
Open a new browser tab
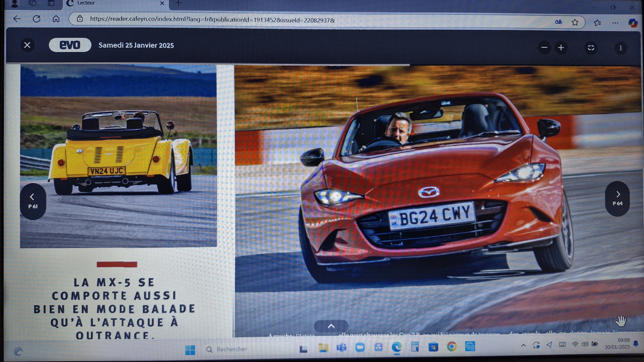[179, 3]
